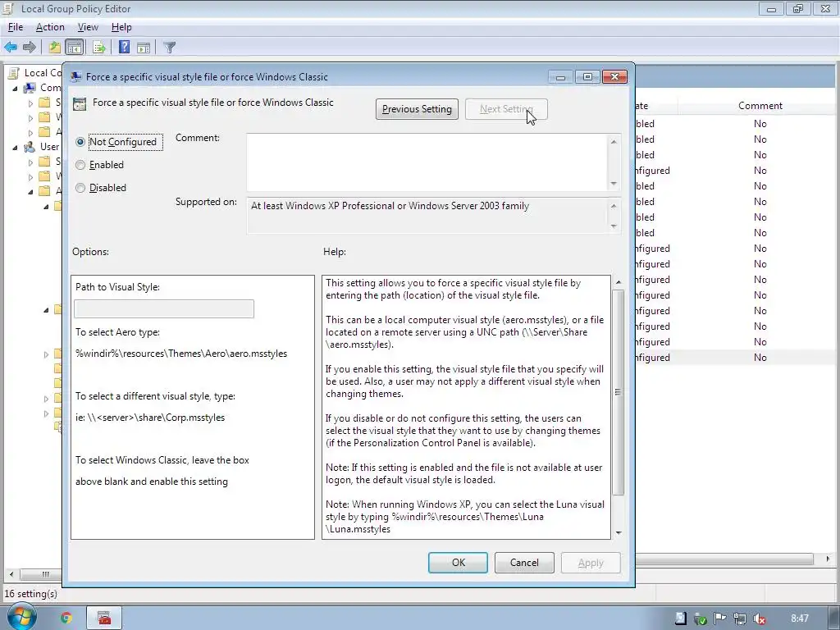Select the Enabled radio button
The image size is (840, 630).
80,165
